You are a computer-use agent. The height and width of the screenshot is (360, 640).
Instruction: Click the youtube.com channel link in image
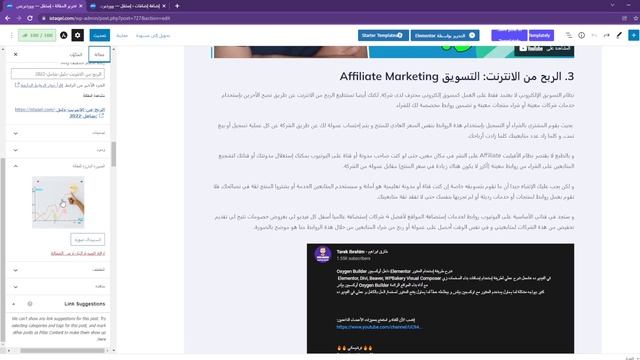(x=378, y=327)
